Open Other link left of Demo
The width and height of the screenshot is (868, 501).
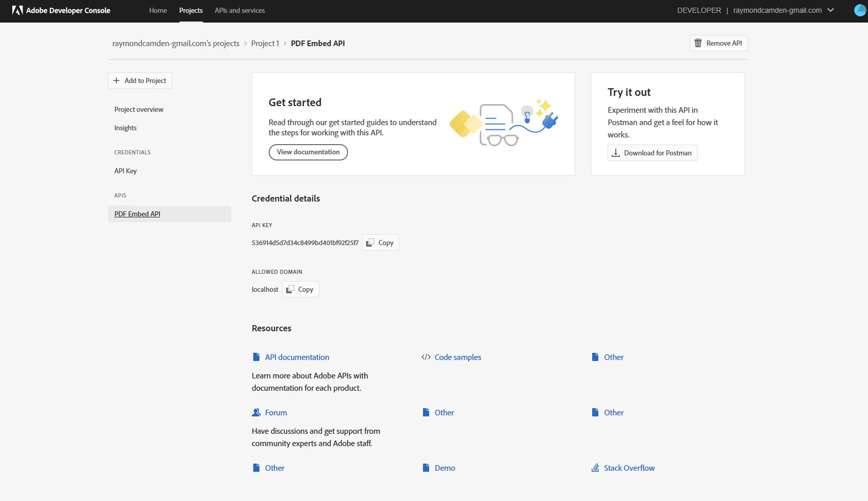275,468
